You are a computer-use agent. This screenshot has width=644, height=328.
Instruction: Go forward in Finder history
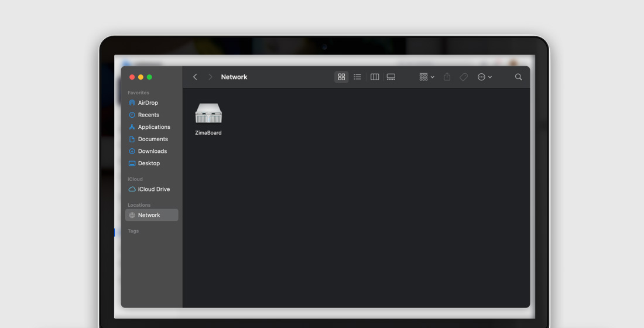(210, 77)
